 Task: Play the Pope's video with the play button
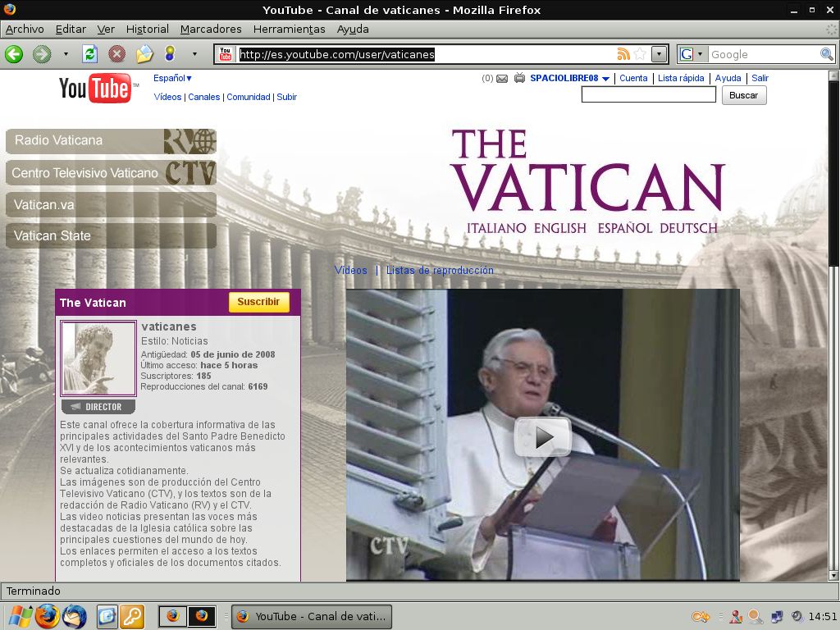point(541,438)
